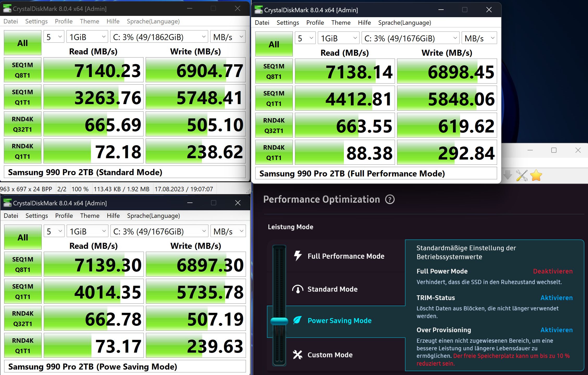Screen dimensions: 588x375
Task: Click the help question mark beside Performance Optimization
Action: 390,200
